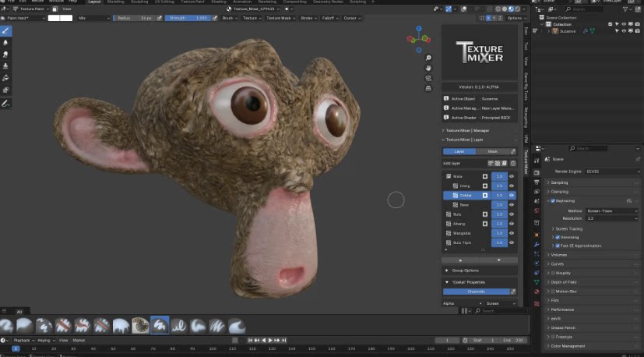Select the Draw brush tool
The image size is (644, 357).
[5, 31]
